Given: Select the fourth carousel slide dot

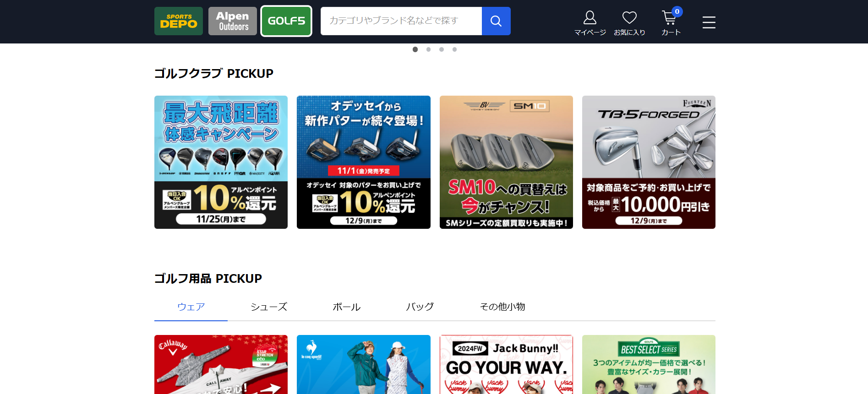Looking at the screenshot, I should (454, 49).
